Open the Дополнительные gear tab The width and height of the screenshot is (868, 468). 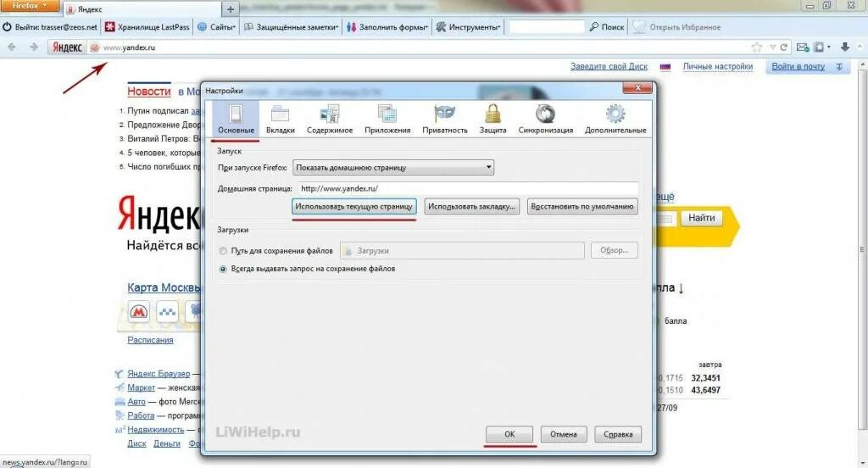point(615,119)
